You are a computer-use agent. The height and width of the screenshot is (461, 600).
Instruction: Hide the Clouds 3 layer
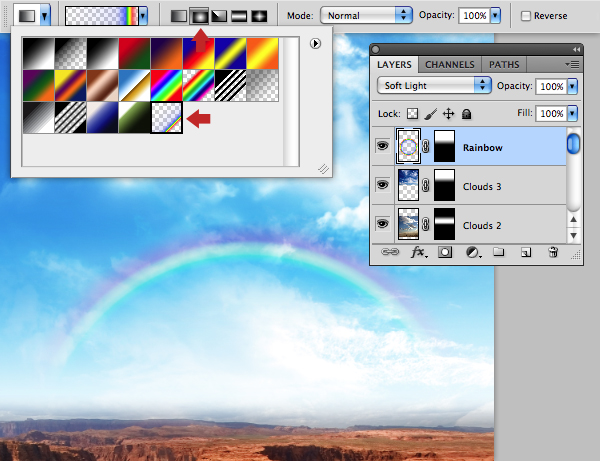tap(382, 185)
